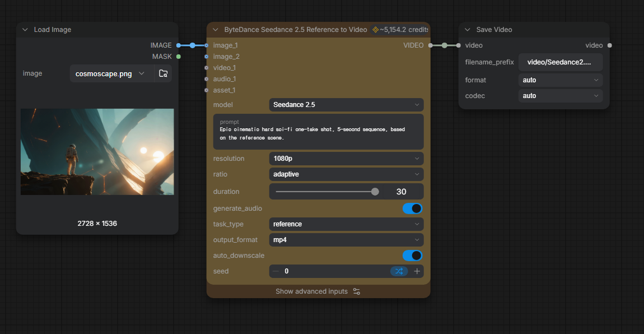Click the cosmoscape image preview thumbnail
Image resolution: width=644 pixels, height=334 pixels.
click(x=97, y=152)
